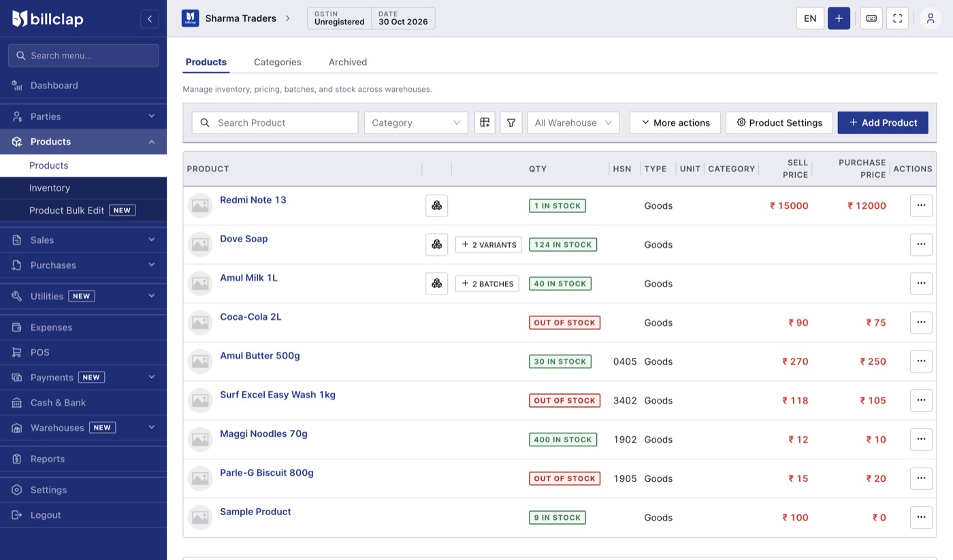Open actions menu for Maggi Noodles 70g
This screenshot has width=953, height=560.
(x=921, y=440)
